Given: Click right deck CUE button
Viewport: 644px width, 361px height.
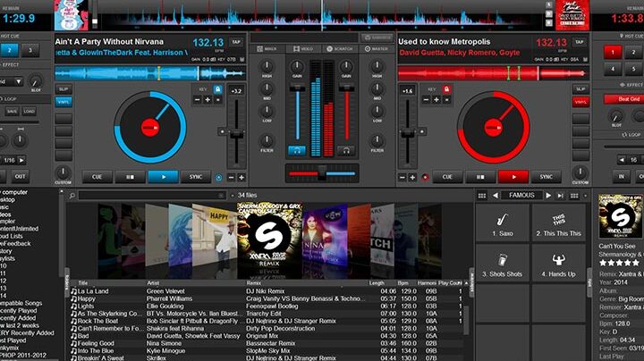Looking at the screenshot, I should [447, 177].
